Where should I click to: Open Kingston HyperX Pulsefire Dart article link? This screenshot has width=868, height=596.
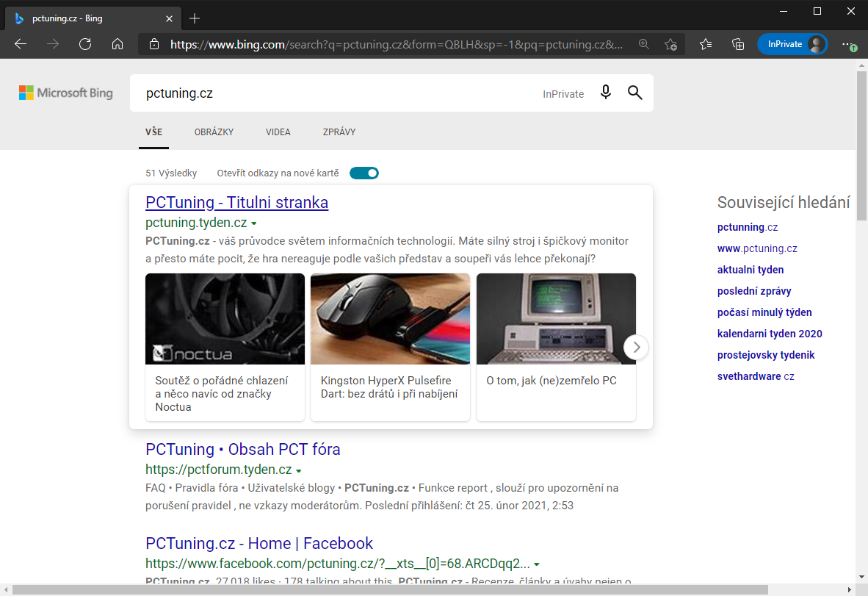click(389, 387)
